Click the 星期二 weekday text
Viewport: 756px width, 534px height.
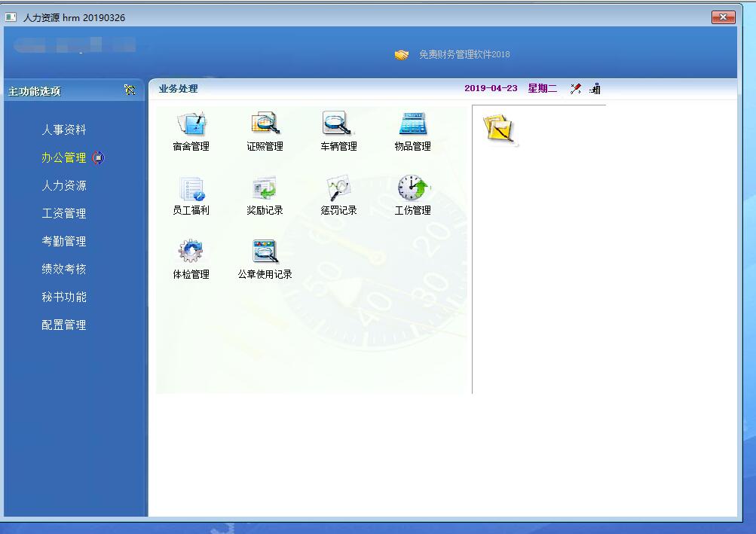(543, 88)
